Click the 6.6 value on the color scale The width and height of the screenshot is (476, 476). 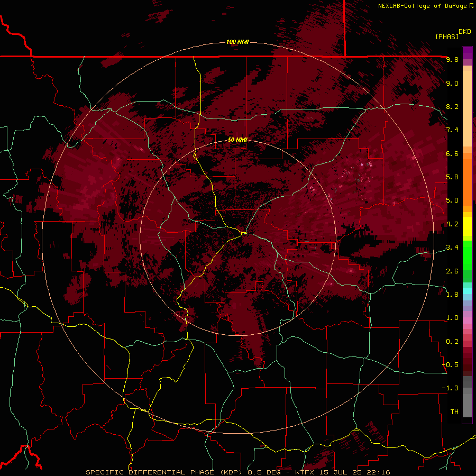pyautogui.click(x=452, y=153)
